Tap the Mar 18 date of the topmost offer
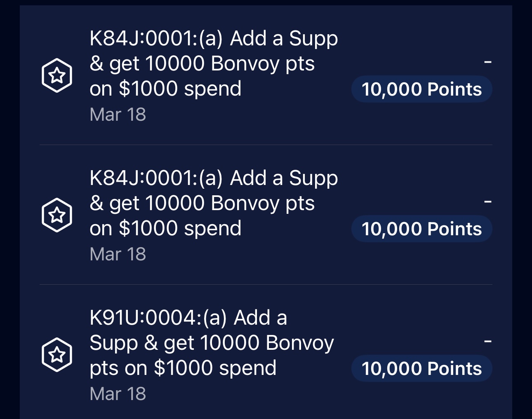The image size is (532, 419). click(x=118, y=115)
